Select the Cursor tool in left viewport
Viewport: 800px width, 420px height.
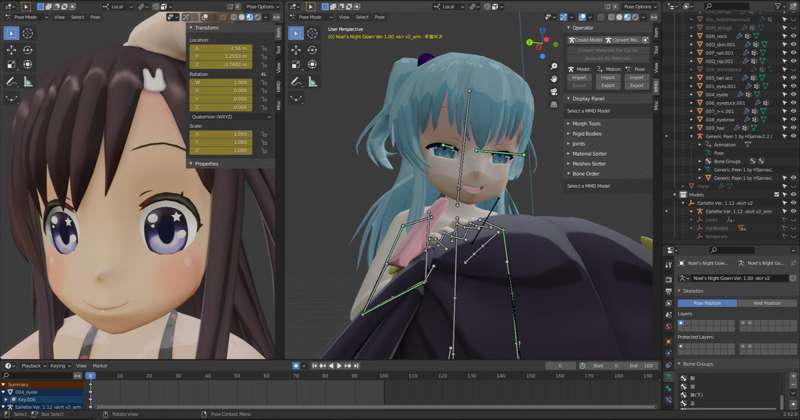28,34
